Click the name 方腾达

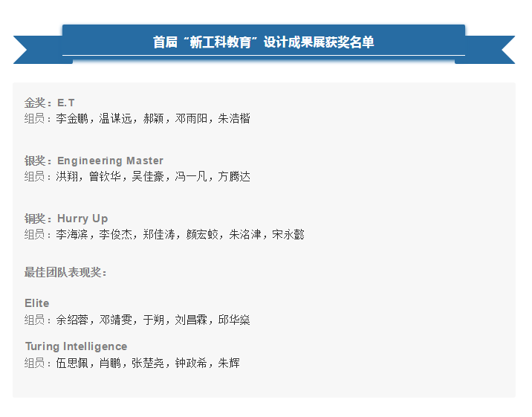[x=234, y=176]
